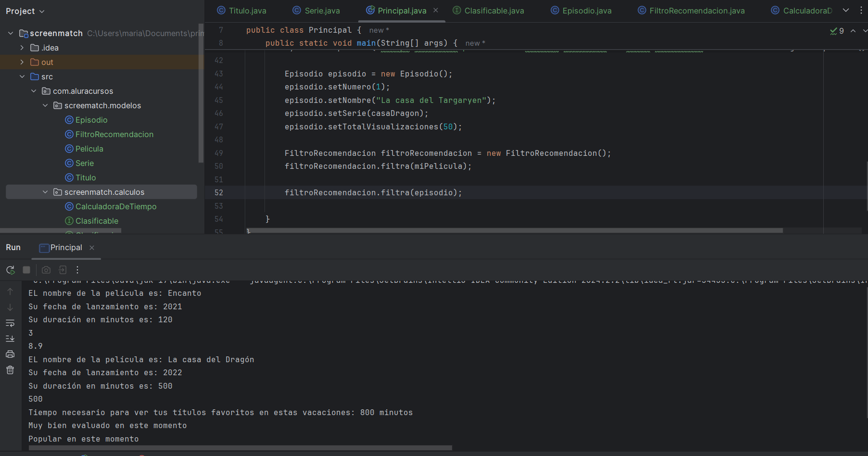Expand the .idea folder

click(22, 48)
